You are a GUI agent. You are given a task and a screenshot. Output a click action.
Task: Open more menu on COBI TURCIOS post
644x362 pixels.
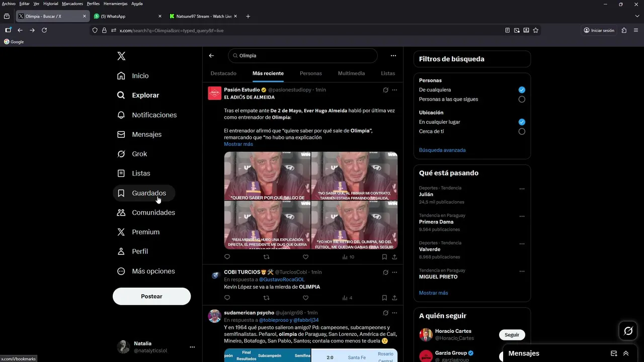click(394, 272)
